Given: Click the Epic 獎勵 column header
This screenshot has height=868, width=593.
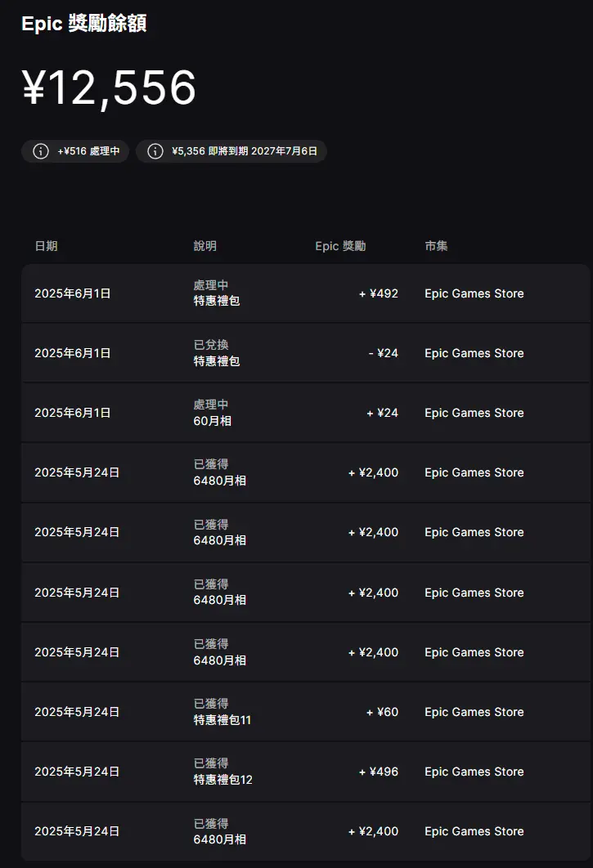Looking at the screenshot, I should (x=340, y=246).
